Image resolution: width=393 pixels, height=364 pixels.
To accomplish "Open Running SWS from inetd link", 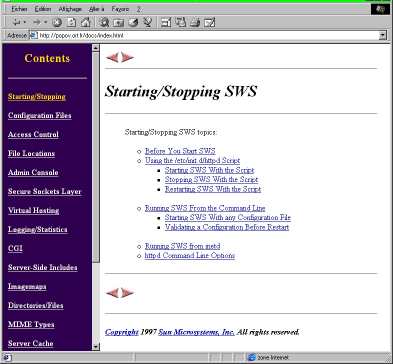I will [182, 246].
